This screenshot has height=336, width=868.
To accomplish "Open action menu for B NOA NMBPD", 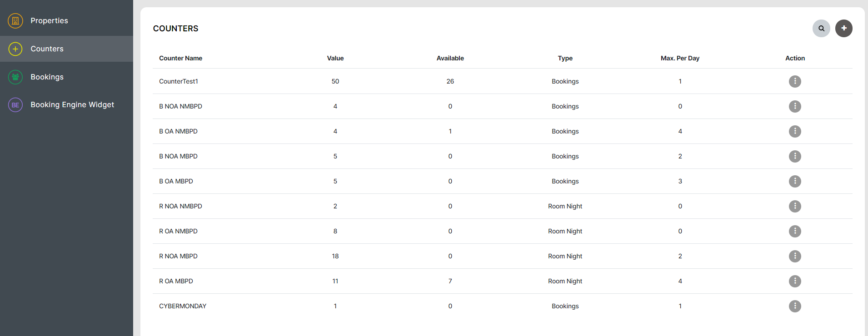I will tap(795, 106).
